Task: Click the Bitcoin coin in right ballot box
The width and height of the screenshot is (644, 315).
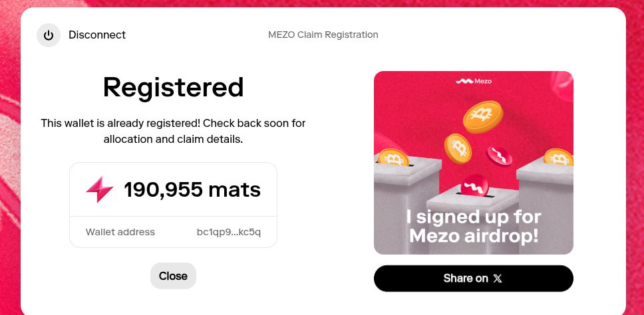Action: 558,157
